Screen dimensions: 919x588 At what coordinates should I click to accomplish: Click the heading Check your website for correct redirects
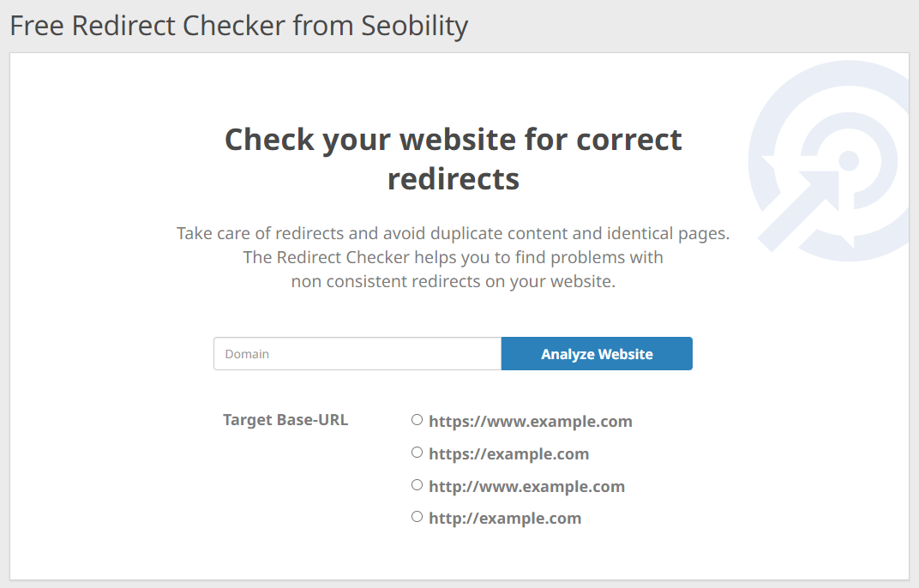click(x=453, y=159)
